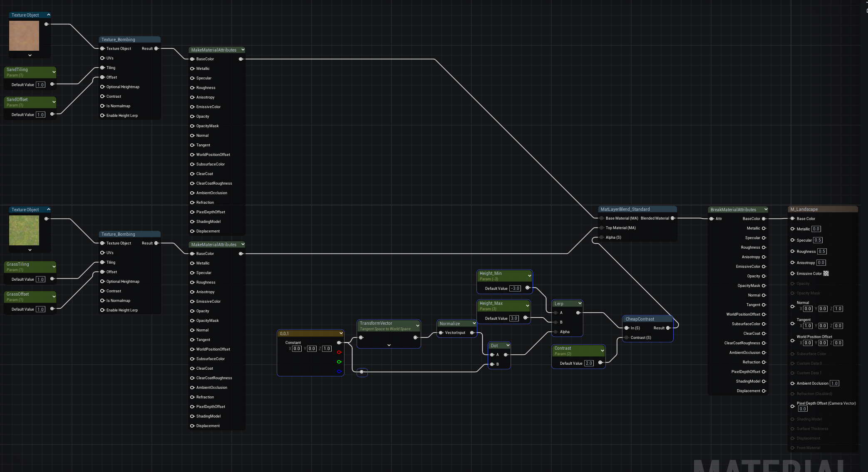Expand the Height_Min parameter dropdown arrow

(529, 276)
